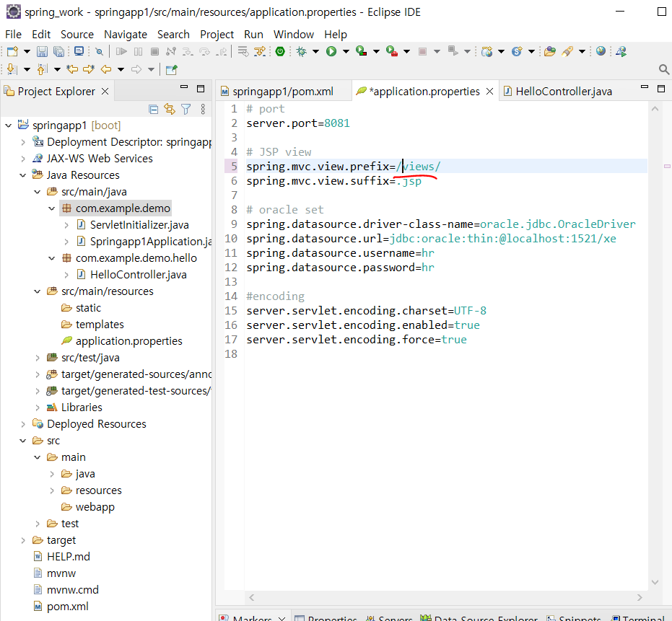Click the Previous Annotation toolbar icon

point(42,69)
